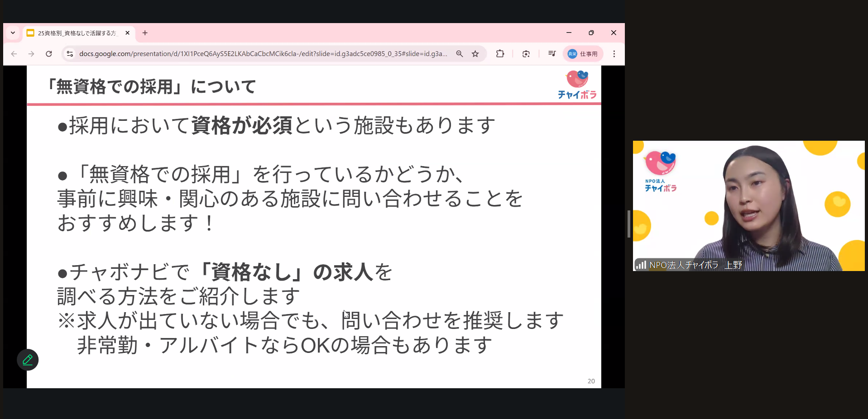Close the 25資格別 browser tab
Image resolution: width=868 pixels, height=419 pixels.
coord(127,33)
